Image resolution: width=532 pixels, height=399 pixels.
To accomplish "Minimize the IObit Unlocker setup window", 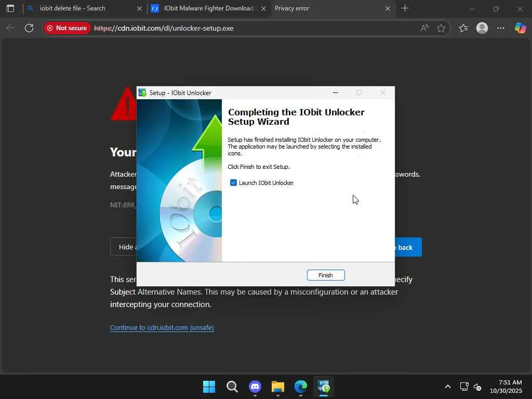I will click(336, 92).
